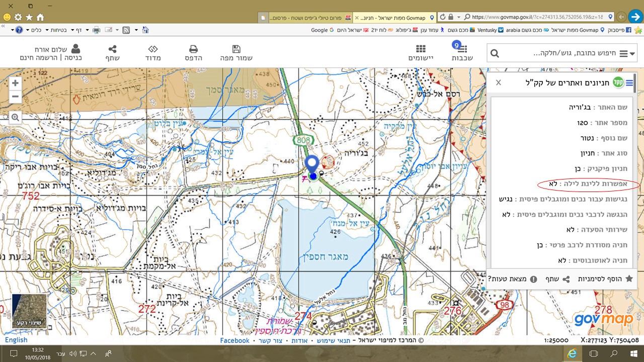
Task: Click the blue location pin on the map
Action: point(312,164)
